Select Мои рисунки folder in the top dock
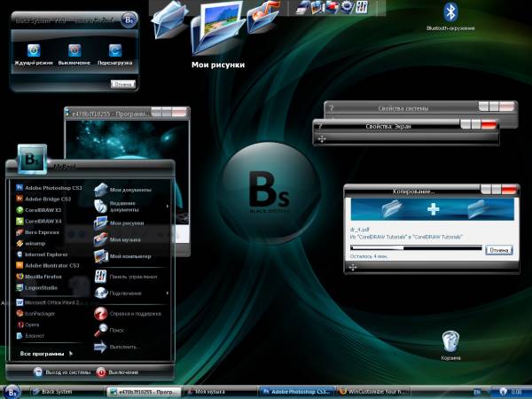This screenshot has height=399, width=532. point(218,30)
